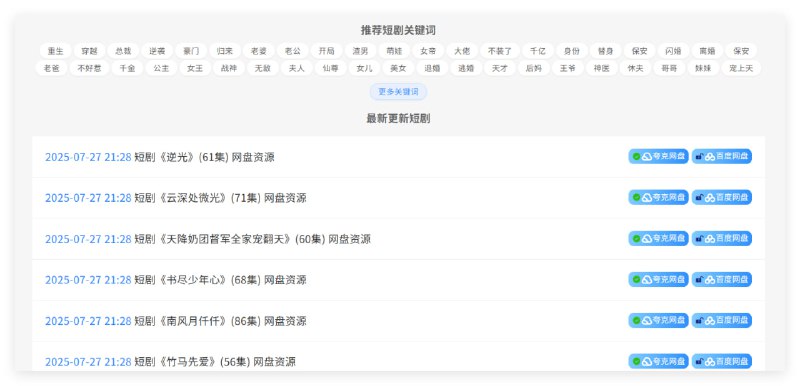This screenshot has width=800, height=386.
Task: Open 夸克网盘 link for 《书尽少年心》
Action: [658, 279]
